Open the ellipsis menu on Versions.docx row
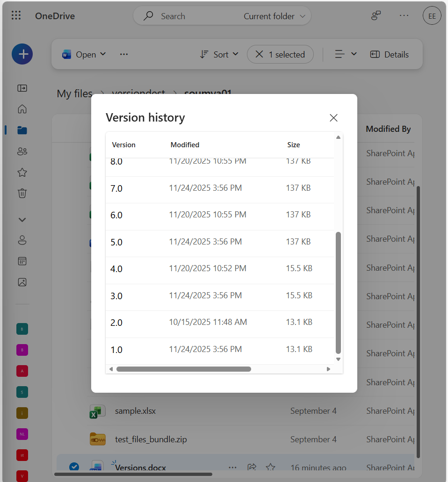 (x=232, y=467)
